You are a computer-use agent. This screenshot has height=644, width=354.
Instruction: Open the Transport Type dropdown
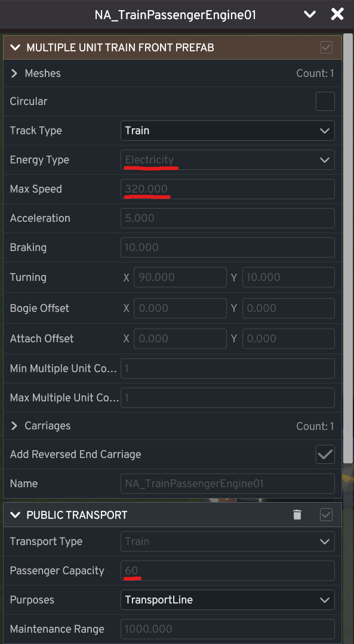coord(227,541)
